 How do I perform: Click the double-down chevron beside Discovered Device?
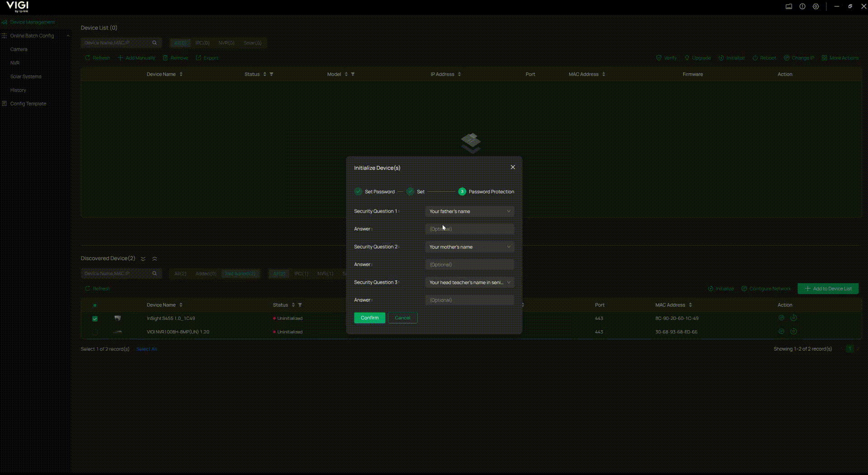point(143,259)
